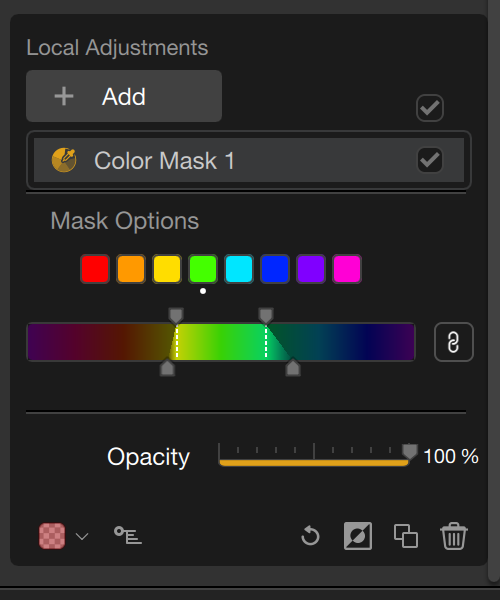This screenshot has width=500, height=600.
Task: Click the red mask overlay color swatch
Action: tap(52, 536)
